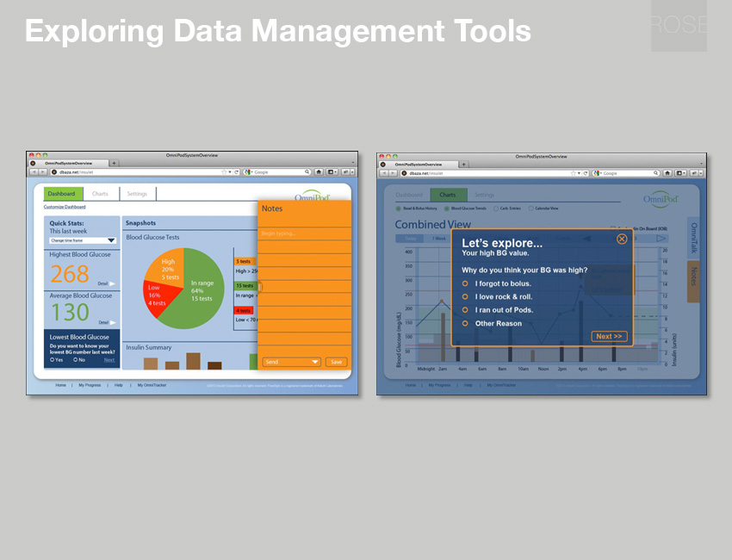Select Calendar View radio
The width and height of the screenshot is (732, 560).
pyautogui.click(x=531, y=208)
